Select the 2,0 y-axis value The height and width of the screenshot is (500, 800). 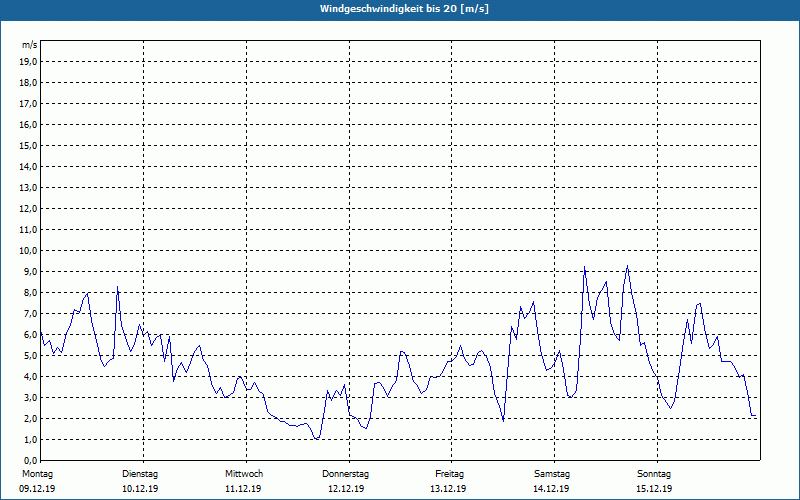coord(30,419)
